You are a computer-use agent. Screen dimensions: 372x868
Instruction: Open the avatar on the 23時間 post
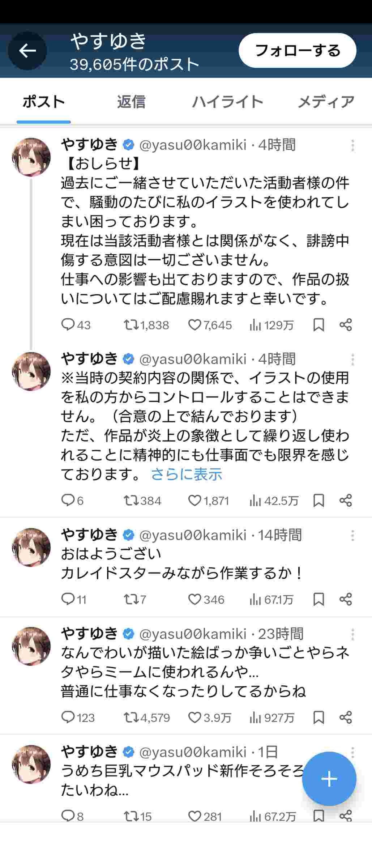[x=31, y=646]
